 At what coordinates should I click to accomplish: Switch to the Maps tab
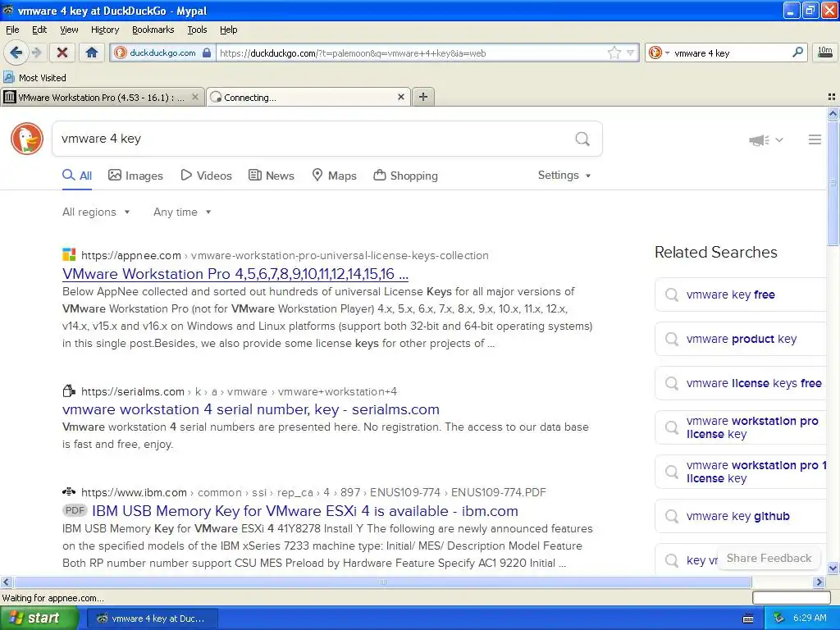tap(335, 176)
